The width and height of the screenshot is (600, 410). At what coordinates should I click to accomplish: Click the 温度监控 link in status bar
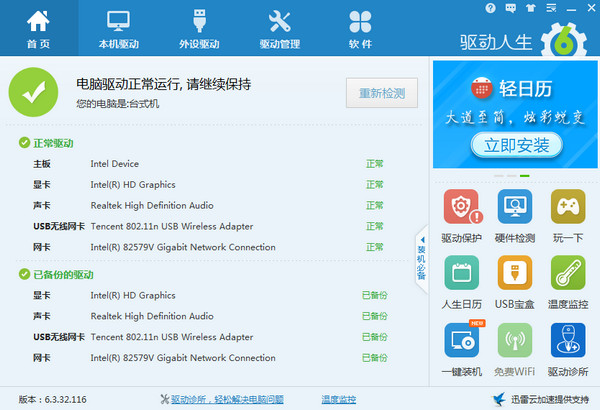[x=338, y=399]
